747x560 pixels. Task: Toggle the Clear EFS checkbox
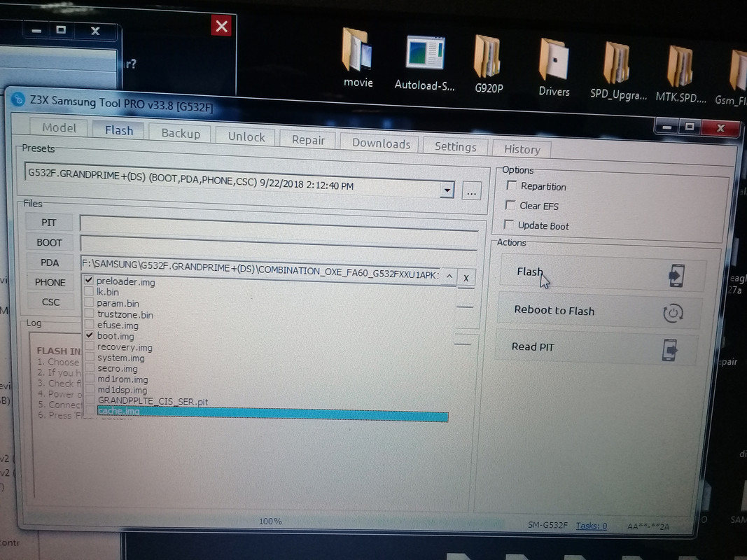510,205
